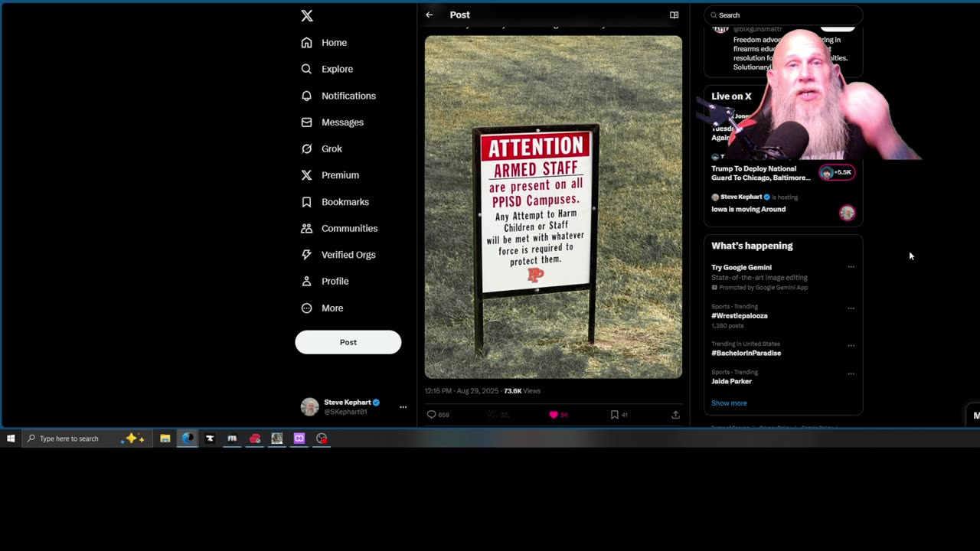Click Show more under What's happening
Viewport: 980px width, 551px height.
tap(729, 403)
